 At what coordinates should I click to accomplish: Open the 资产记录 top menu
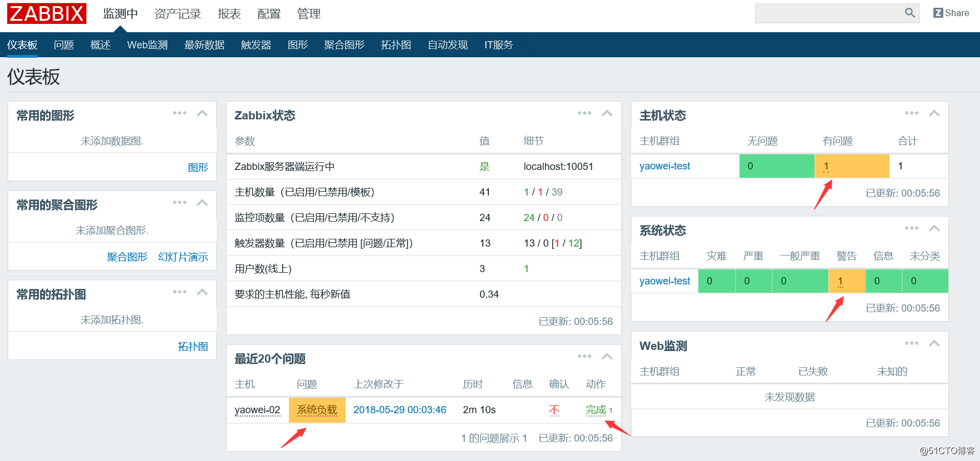[x=178, y=14]
